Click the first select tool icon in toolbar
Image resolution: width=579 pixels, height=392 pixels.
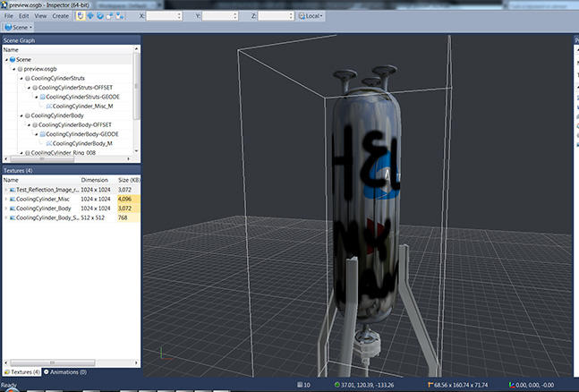coord(81,16)
